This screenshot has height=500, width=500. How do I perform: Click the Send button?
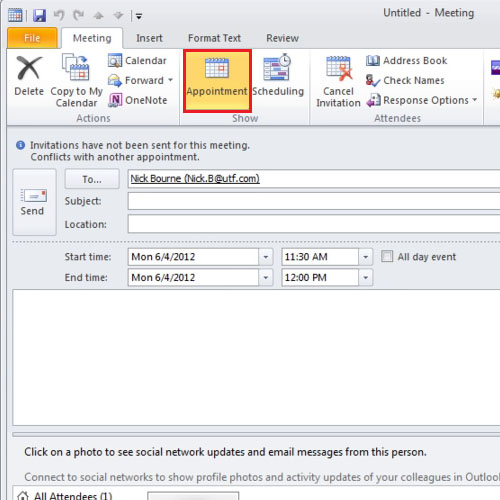[34, 202]
